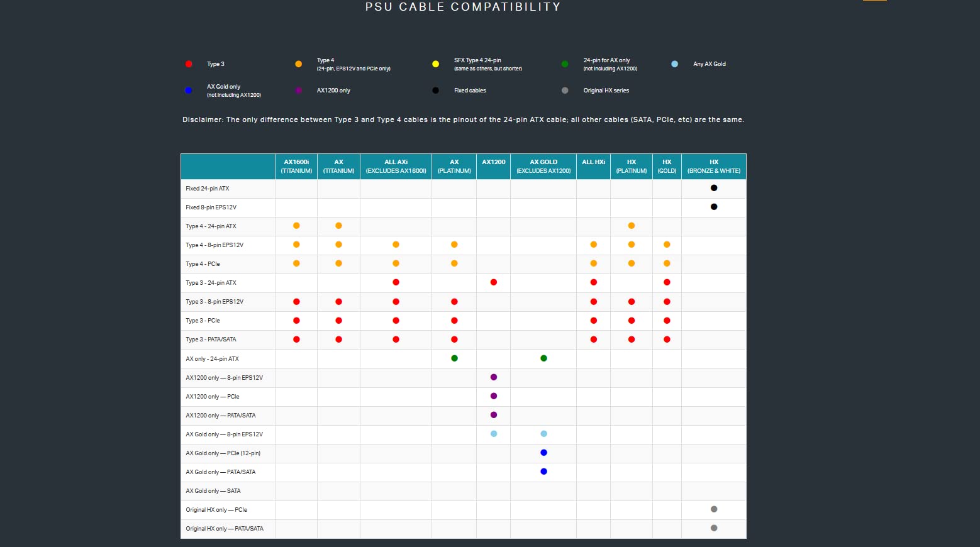
Task: Click the yellow SFX Type 4 legend dot
Action: 435,64
